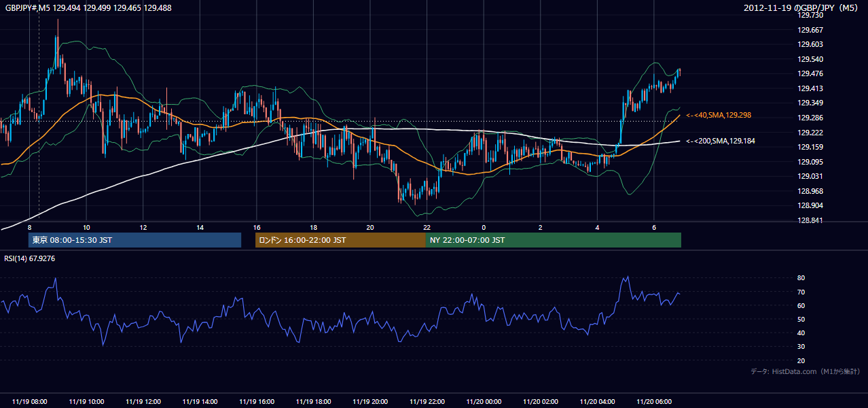Click RSI scale level 20

(x=801, y=360)
